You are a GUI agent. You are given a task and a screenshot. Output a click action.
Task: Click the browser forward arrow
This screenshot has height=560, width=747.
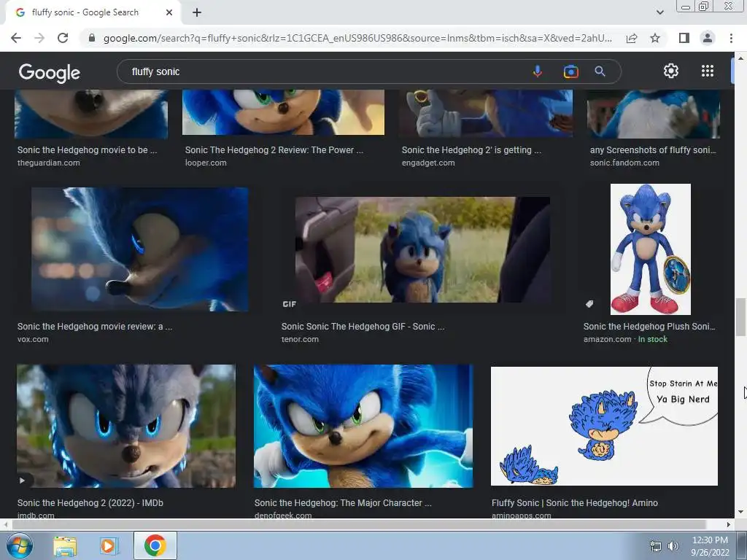click(x=39, y=38)
